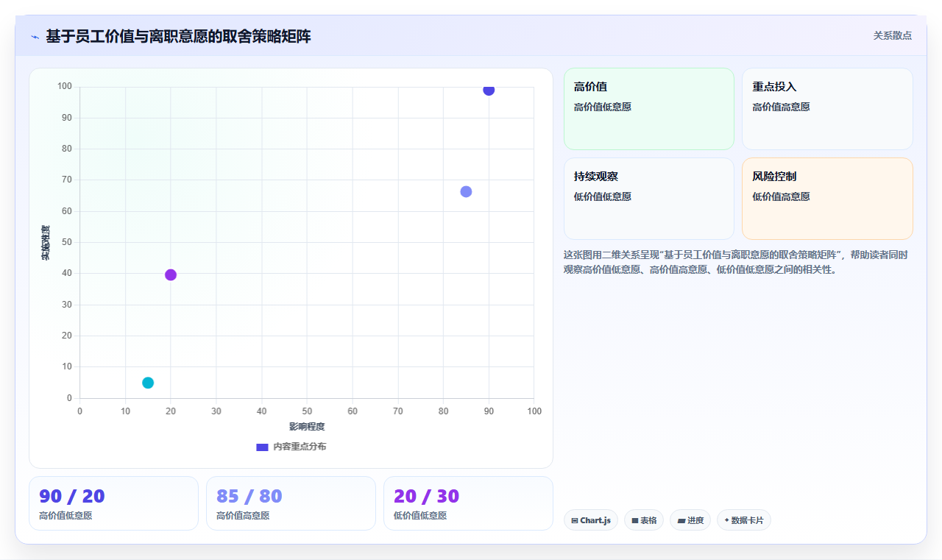
Task: Click 高价值高意愿 label under 85 / 80
Action: (x=243, y=516)
